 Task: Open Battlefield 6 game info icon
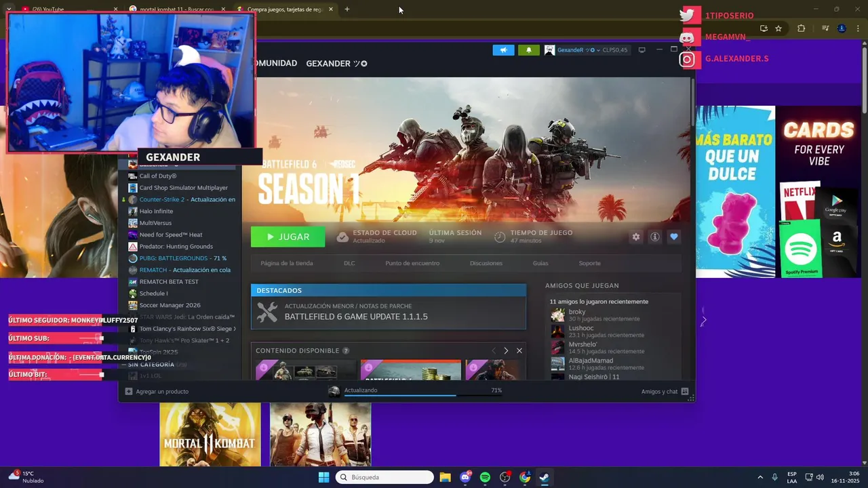click(x=654, y=237)
